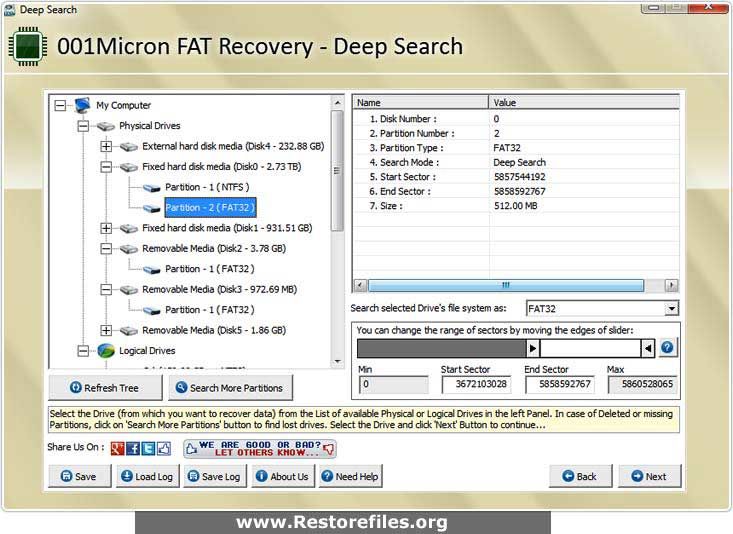Click the Deep Search title bar app icon
Image resolution: width=733 pixels, height=534 pixels.
point(9,9)
